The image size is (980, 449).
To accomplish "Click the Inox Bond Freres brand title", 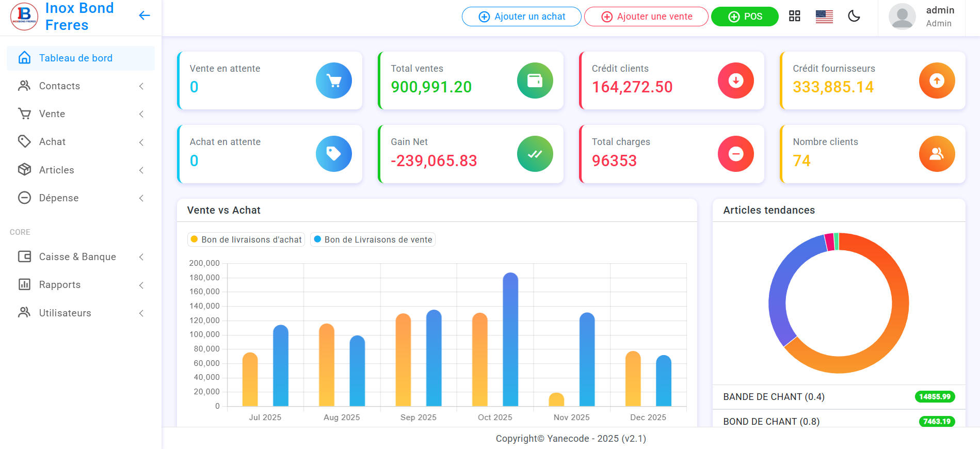I will pos(79,17).
